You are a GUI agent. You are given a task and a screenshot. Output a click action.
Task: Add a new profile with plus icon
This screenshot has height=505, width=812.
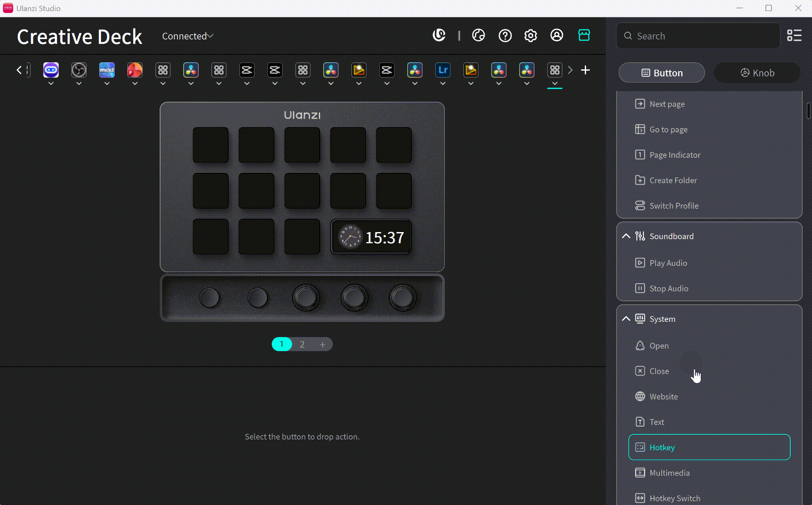pyautogui.click(x=585, y=70)
